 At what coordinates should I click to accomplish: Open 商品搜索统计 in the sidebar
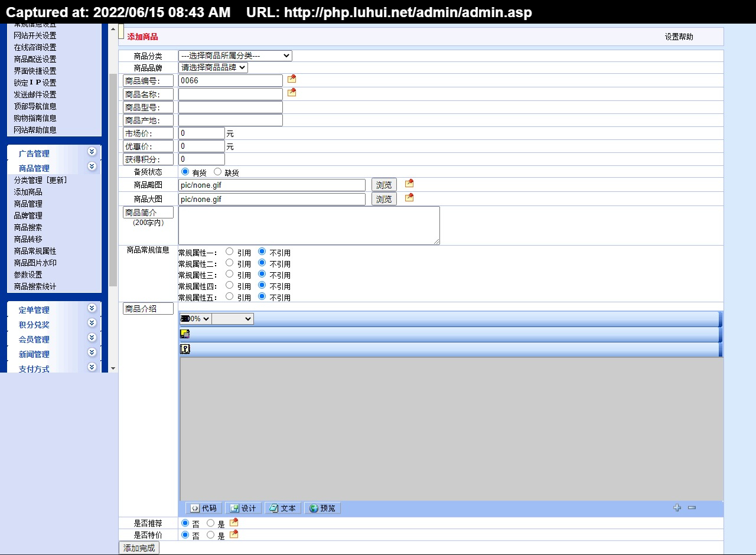(x=35, y=286)
